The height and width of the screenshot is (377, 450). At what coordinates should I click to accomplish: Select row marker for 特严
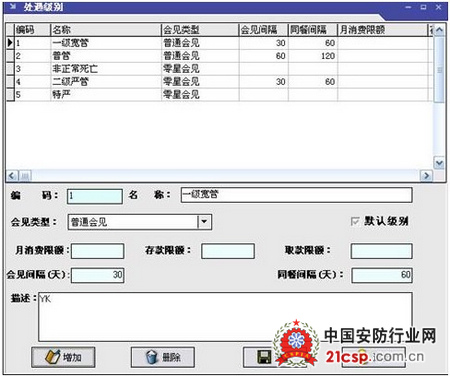[x=10, y=95]
